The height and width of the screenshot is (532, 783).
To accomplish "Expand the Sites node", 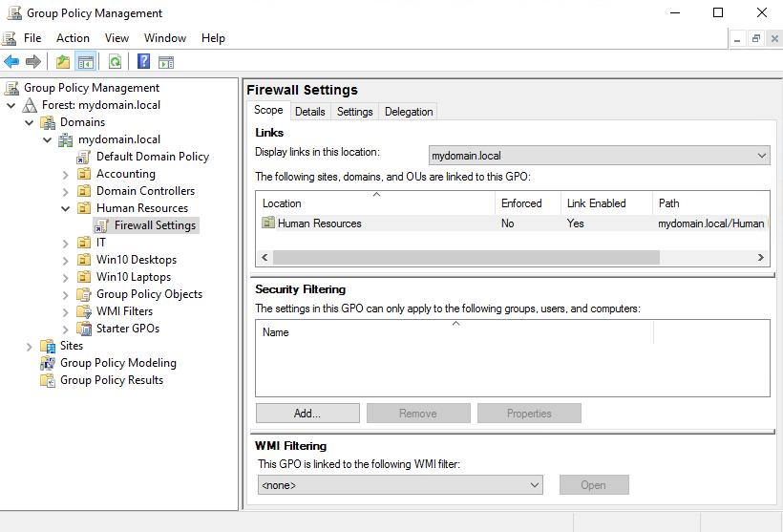I will (x=30, y=346).
